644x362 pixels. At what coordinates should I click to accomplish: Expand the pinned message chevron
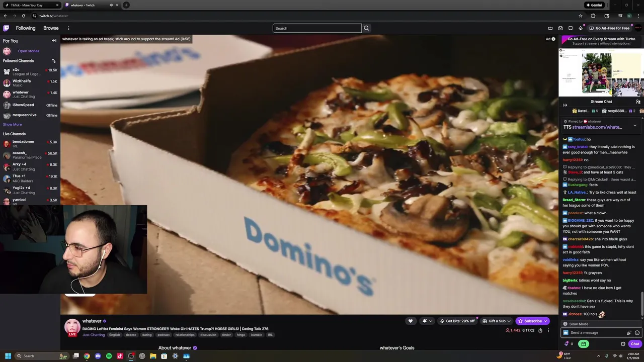(x=635, y=125)
